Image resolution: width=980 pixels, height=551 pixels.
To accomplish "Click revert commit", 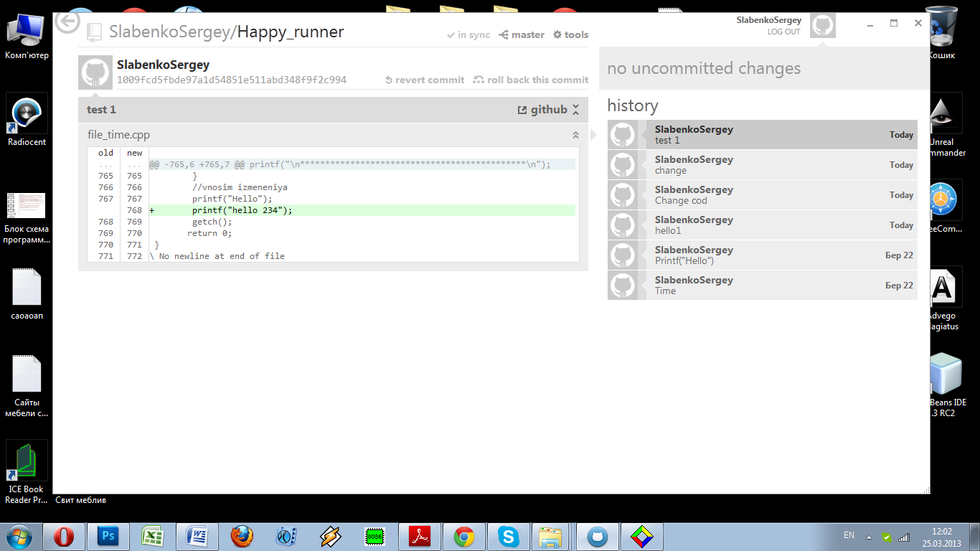I will 425,80.
